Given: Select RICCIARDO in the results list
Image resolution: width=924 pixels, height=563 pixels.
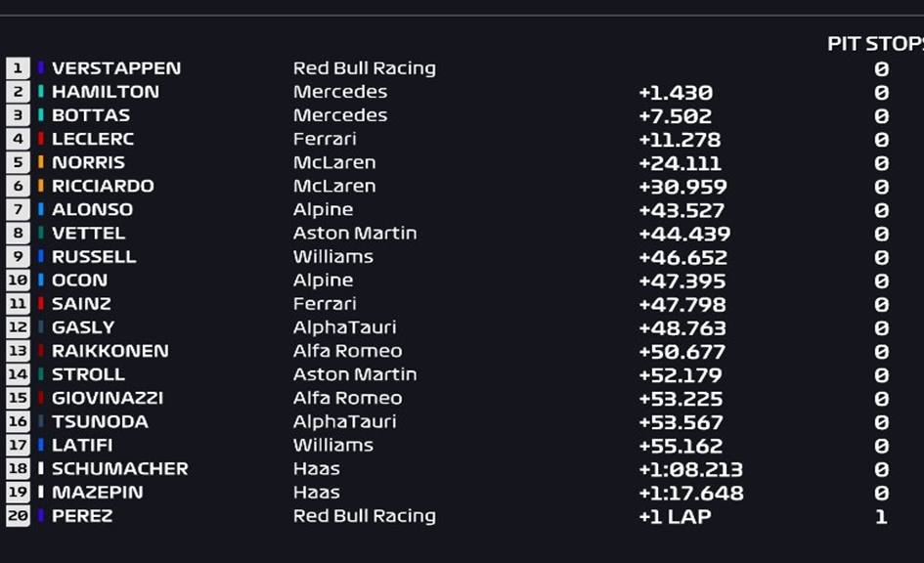Looking at the screenshot, I should [103, 186].
